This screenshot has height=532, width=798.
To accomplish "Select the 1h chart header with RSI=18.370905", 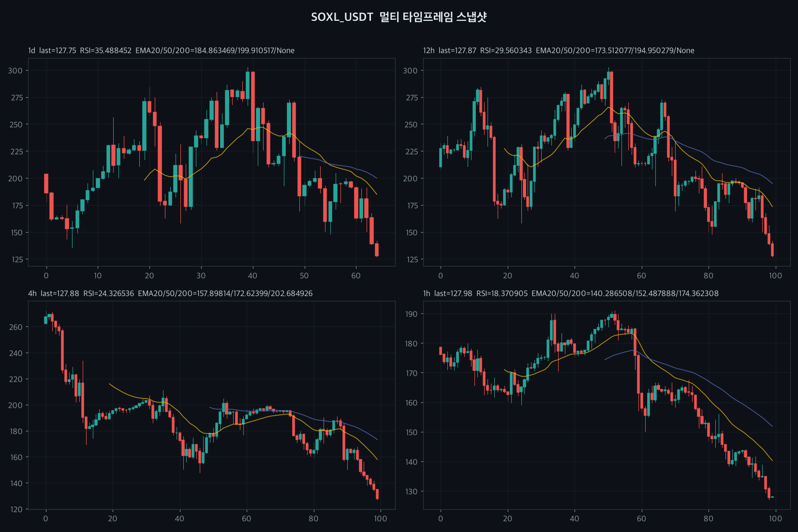I will (x=571, y=294).
